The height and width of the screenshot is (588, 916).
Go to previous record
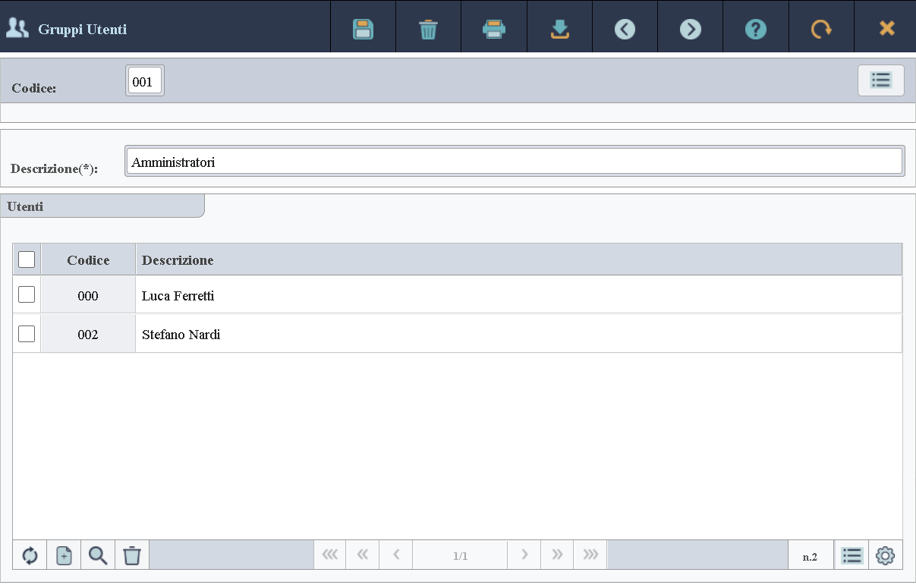tap(625, 30)
